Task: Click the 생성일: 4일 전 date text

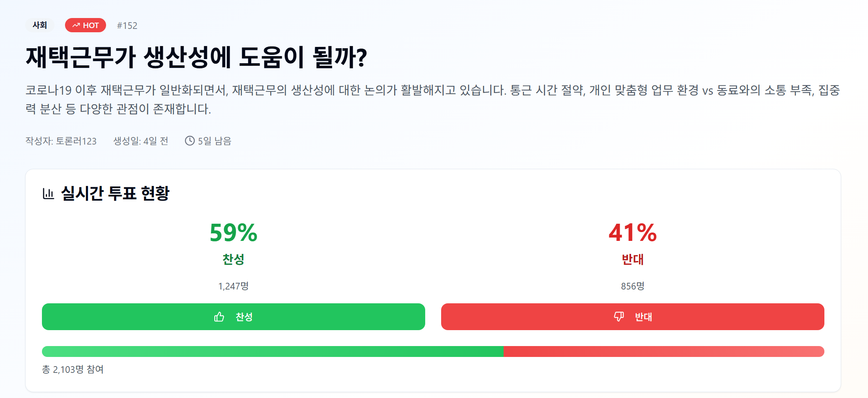Action: (140, 141)
